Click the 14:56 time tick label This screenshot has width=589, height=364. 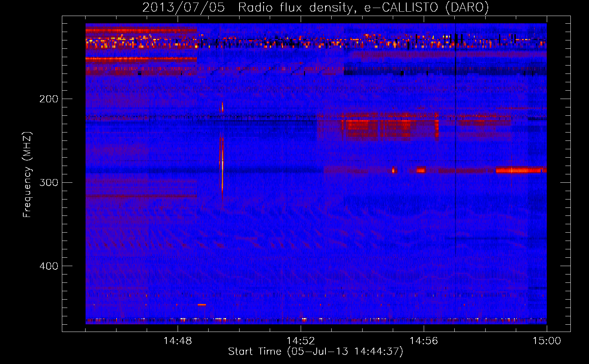424,341
